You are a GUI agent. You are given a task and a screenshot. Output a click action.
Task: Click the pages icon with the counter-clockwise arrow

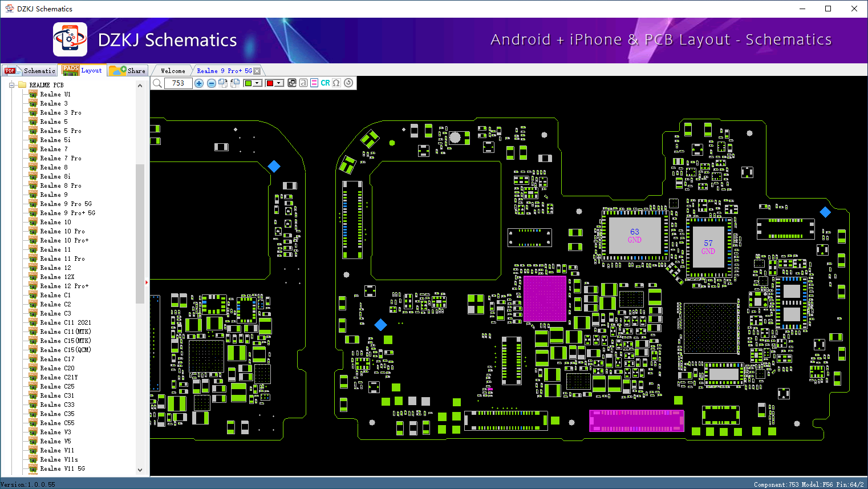(234, 83)
